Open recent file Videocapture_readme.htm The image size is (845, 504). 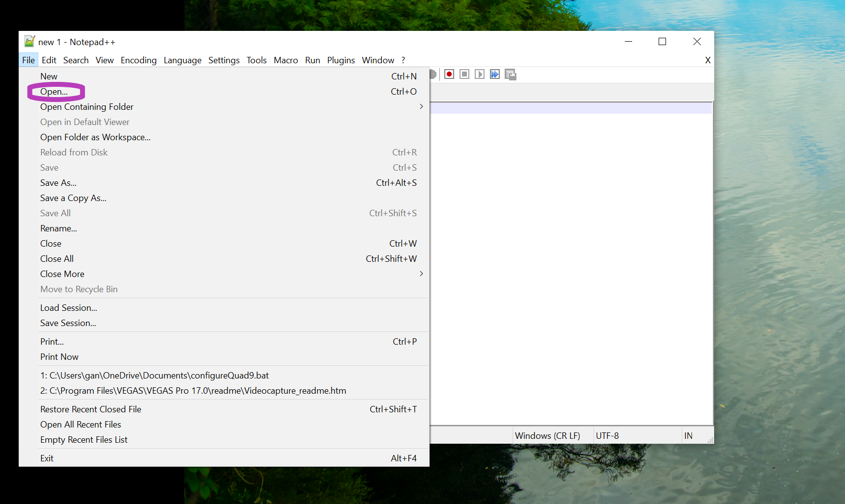(x=224, y=390)
